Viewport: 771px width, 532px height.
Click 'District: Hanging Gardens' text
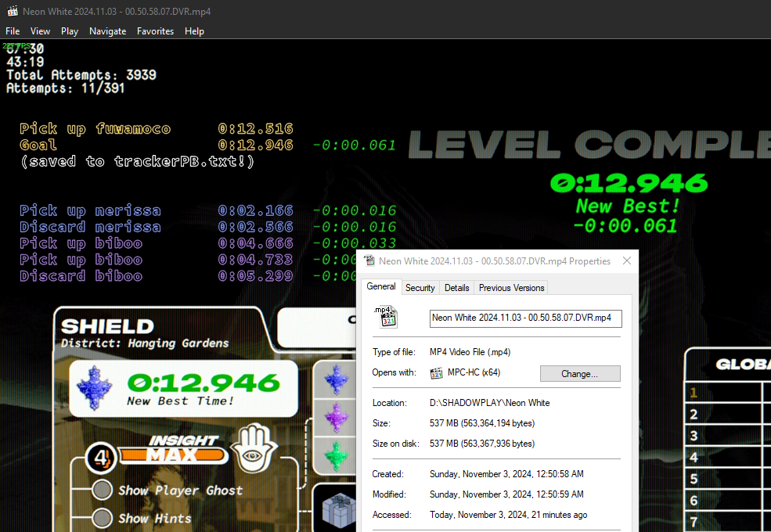[x=145, y=343]
